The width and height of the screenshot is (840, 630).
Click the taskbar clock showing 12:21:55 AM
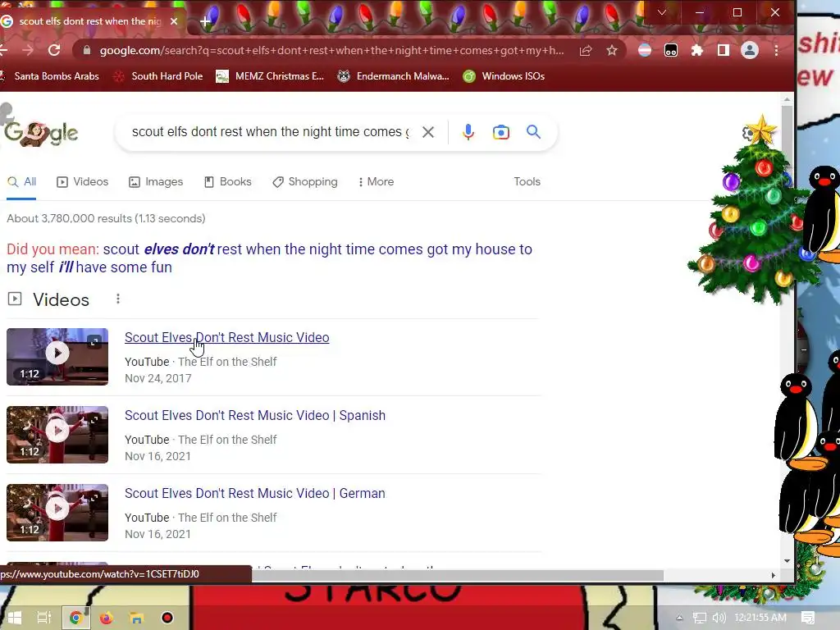pyautogui.click(x=760, y=618)
